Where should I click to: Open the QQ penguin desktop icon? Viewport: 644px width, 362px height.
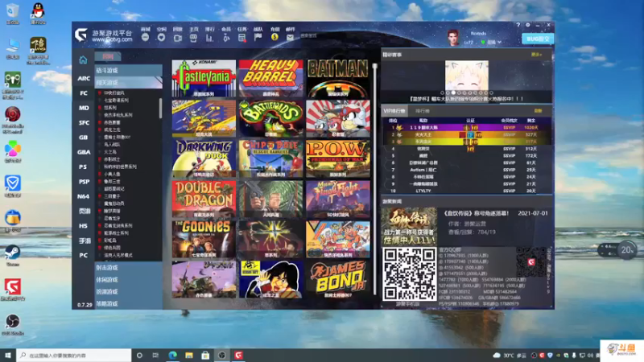click(38, 13)
